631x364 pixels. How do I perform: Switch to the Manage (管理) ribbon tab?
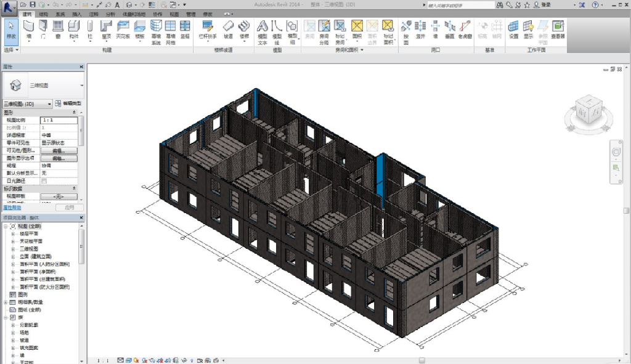click(x=191, y=14)
